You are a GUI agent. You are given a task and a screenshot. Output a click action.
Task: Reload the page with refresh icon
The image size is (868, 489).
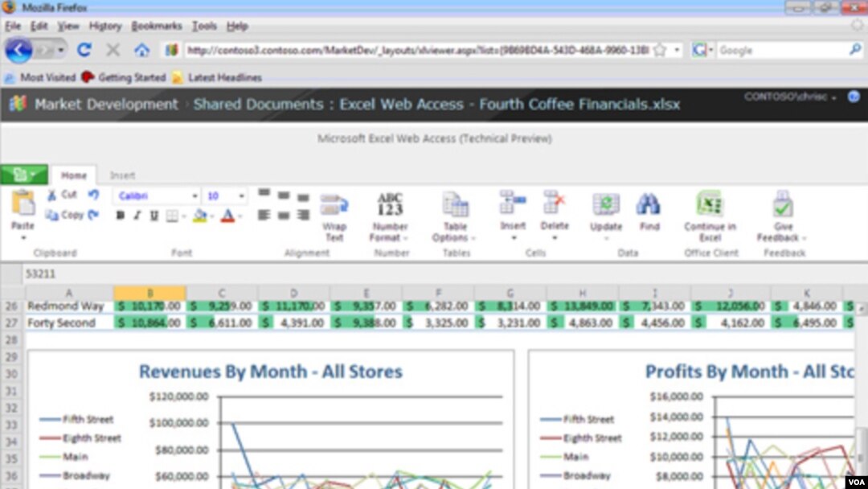point(84,51)
